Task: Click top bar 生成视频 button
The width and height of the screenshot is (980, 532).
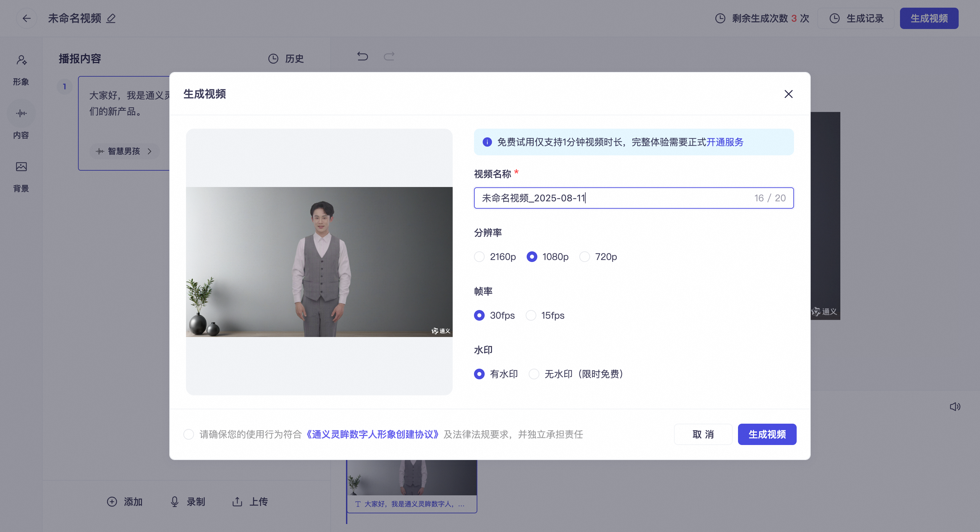Action: coord(929,18)
